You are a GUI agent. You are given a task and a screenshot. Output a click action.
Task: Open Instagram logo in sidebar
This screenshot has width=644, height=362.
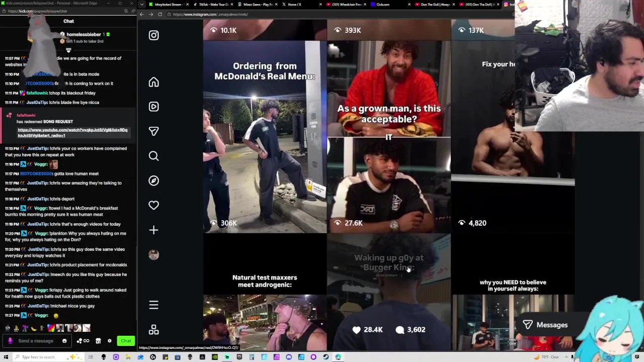click(x=153, y=35)
